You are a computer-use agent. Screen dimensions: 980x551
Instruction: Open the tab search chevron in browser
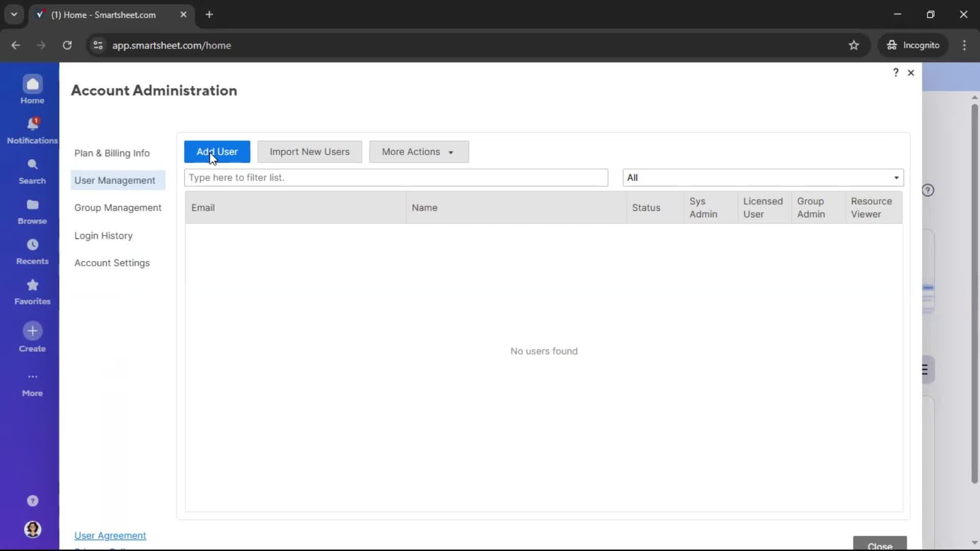[x=14, y=14]
